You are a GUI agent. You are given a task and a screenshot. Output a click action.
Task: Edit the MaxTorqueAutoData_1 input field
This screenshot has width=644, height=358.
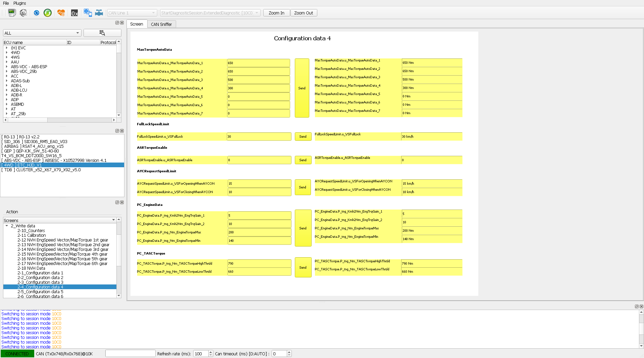point(259,63)
